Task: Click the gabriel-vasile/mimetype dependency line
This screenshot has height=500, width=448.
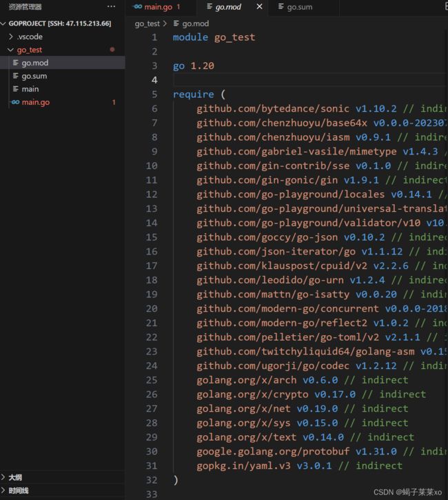Action: (322, 152)
